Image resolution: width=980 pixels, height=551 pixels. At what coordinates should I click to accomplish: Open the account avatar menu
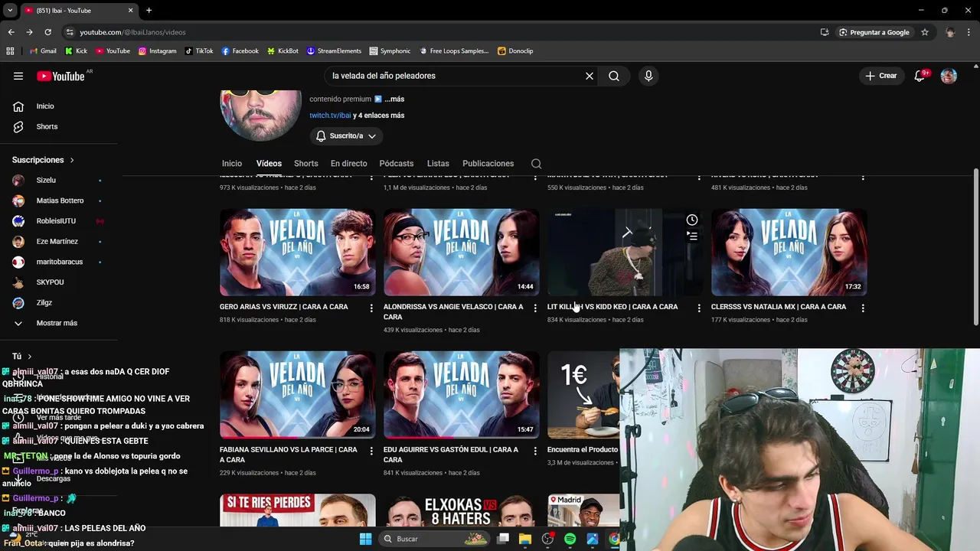pyautogui.click(x=949, y=76)
